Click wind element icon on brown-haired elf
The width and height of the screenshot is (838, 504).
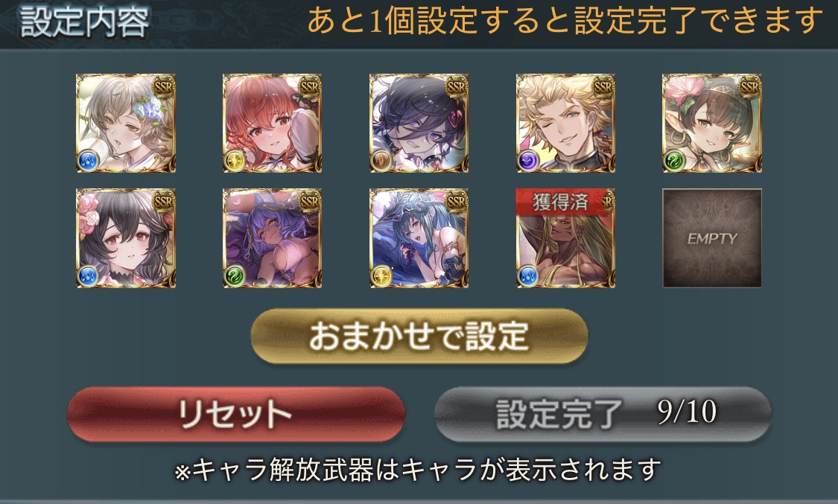click(674, 161)
